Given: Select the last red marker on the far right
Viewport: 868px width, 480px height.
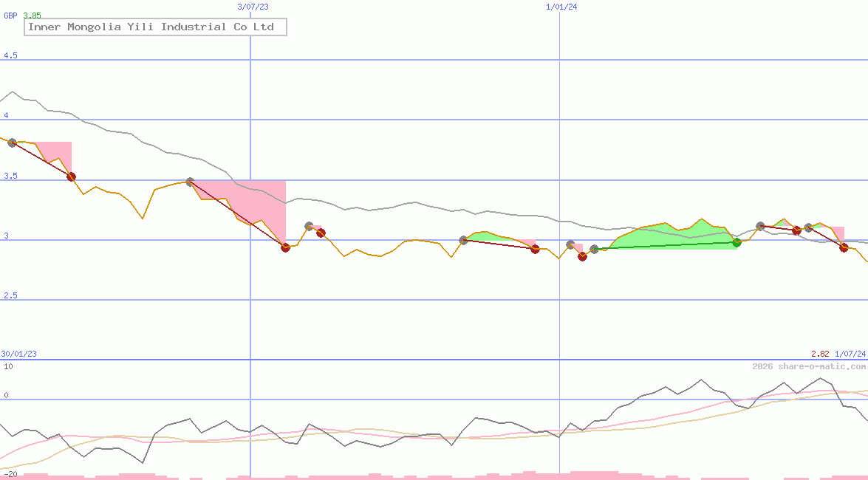Looking at the screenshot, I should click(844, 247).
